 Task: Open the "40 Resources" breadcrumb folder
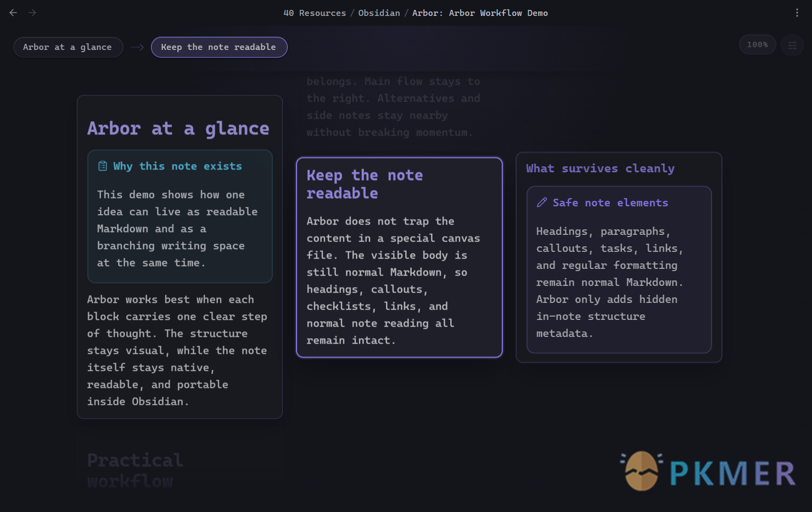(315, 13)
